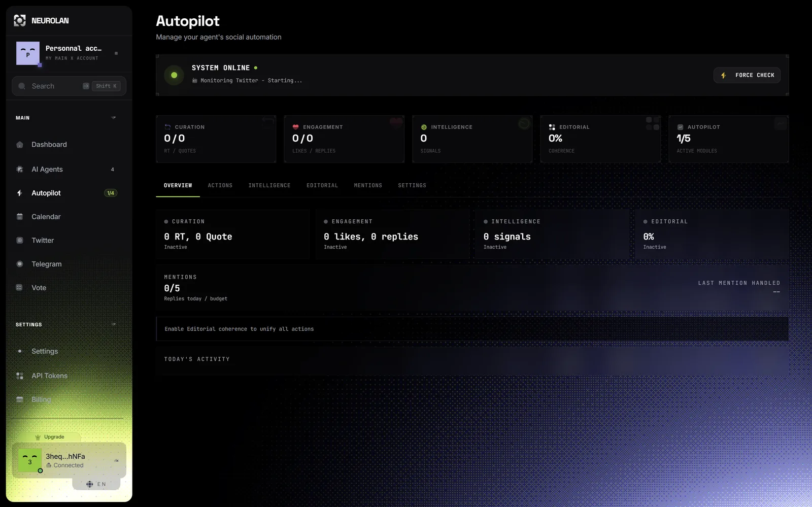Switch to the Overview tab
Screen dimensions: 812x507
tap(178, 186)
